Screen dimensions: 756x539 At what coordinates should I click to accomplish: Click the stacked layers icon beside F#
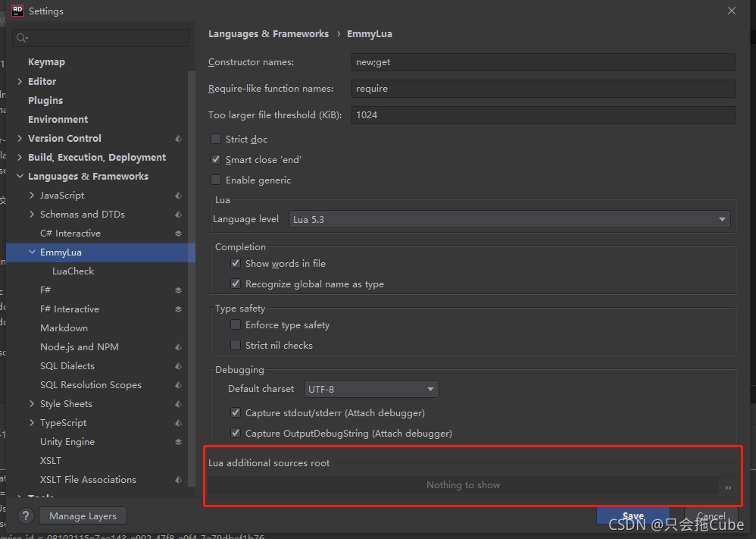click(178, 290)
